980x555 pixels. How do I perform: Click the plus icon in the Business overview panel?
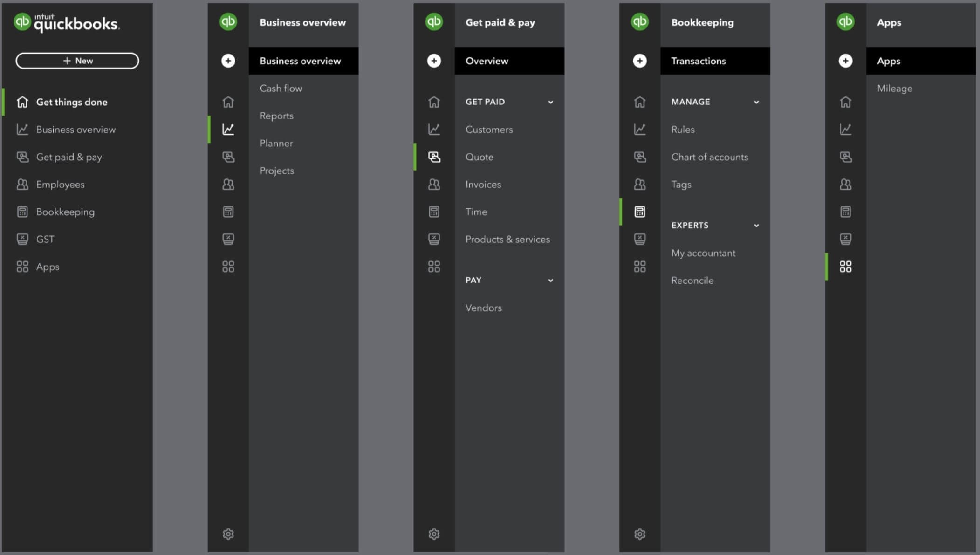coord(228,61)
